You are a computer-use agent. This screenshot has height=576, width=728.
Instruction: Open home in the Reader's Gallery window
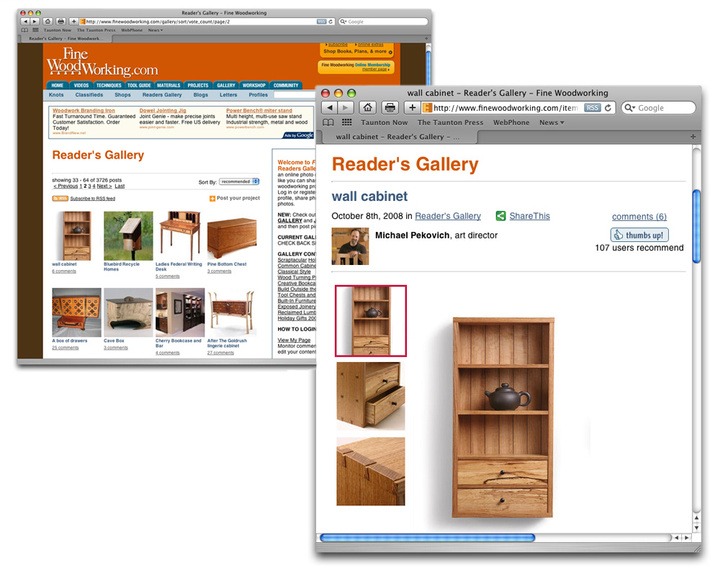pos(48,22)
